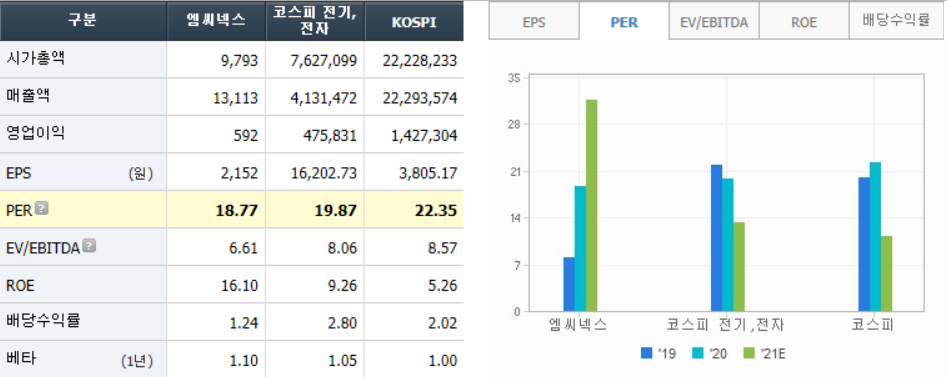Click the value 22,293,574
The width and height of the screenshot is (947, 377).
pos(420,98)
